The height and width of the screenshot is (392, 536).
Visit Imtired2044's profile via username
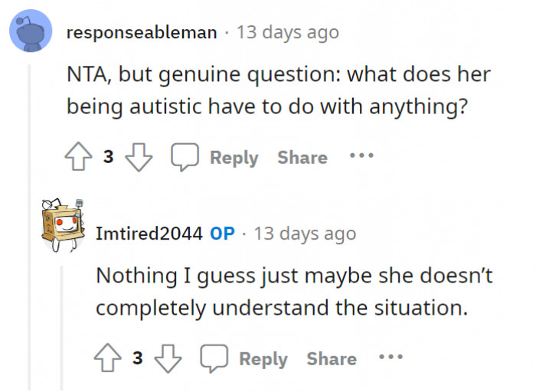pyautogui.click(x=149, y=234)
